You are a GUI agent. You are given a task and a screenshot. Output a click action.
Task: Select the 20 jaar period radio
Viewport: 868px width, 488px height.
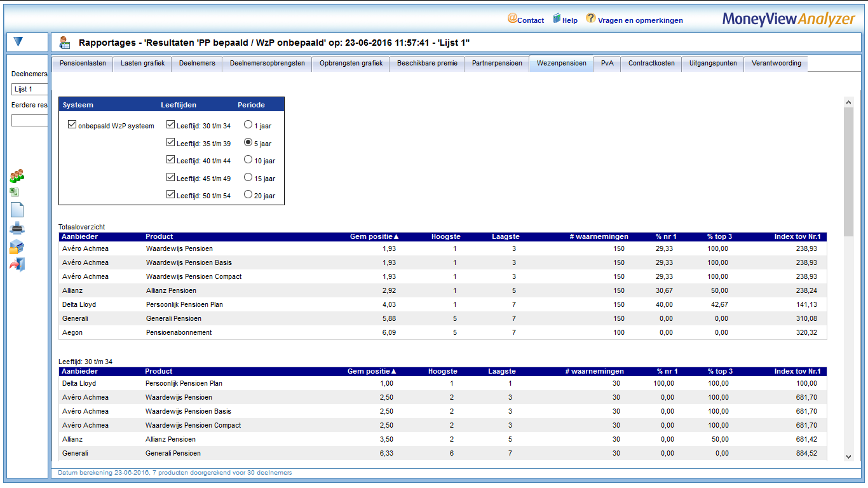[248, 194]
